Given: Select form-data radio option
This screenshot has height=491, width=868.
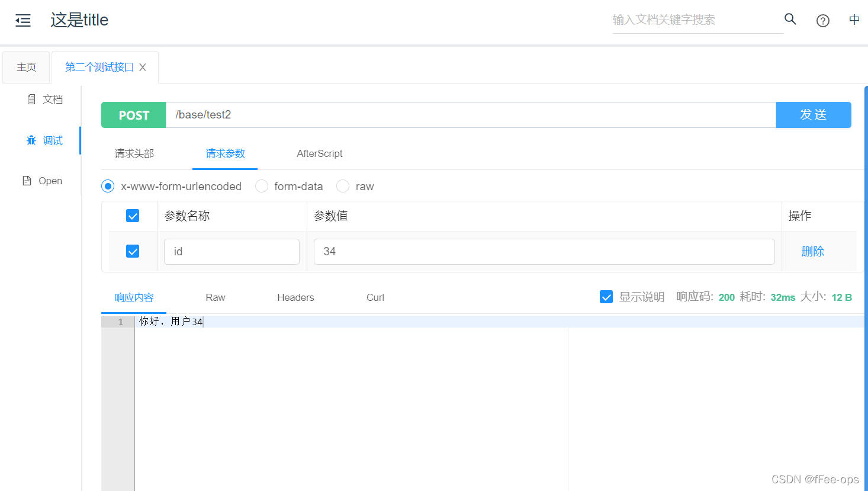Looking at the screenshot, I should point(262,187).
